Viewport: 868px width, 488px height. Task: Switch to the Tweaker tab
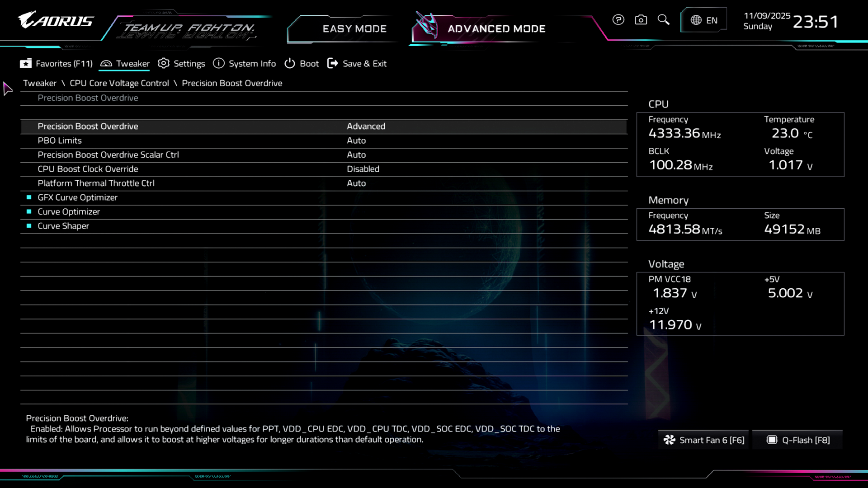[132, 64]
